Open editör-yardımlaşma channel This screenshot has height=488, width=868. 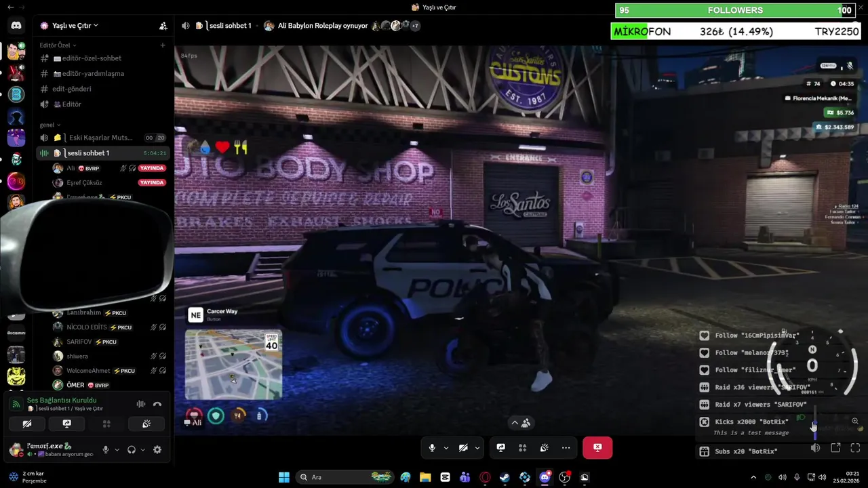coord(103,73)
